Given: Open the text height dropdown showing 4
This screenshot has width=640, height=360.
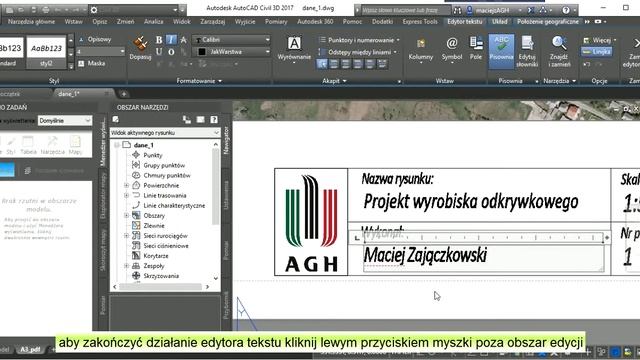Looking at the screenshot, I should click(100, 51).
